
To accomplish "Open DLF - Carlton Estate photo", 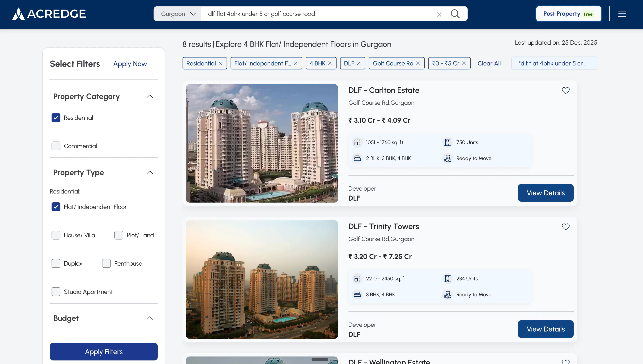I will [262, 143].
